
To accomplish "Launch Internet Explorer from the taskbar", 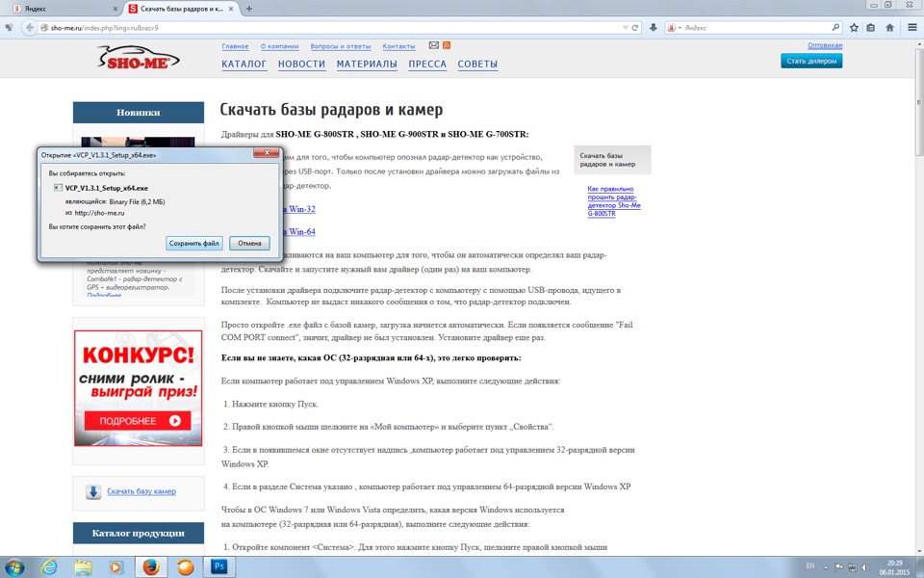I will click(x=49, y=567).
